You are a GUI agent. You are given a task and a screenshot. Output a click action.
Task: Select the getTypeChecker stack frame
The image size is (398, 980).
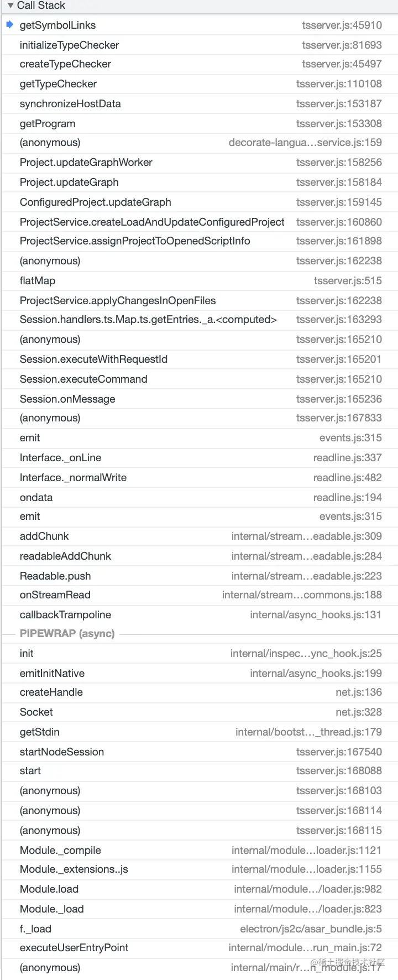pos(58,84)
